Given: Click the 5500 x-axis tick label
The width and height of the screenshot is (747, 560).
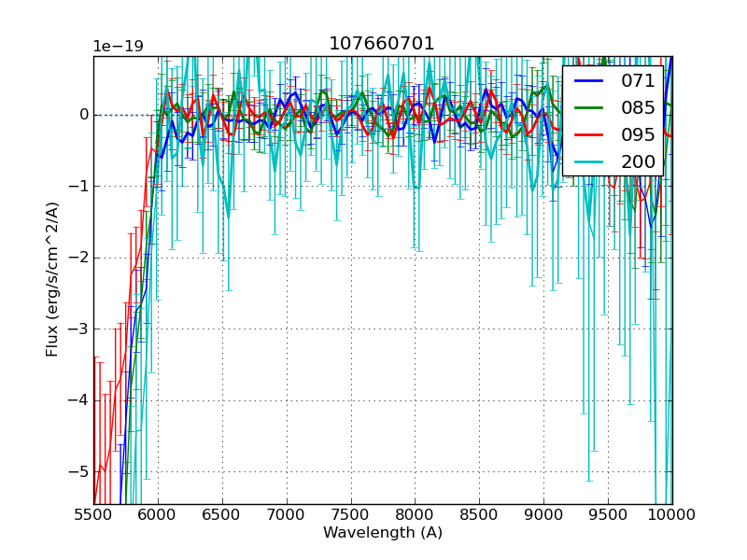Looking at the screenshot, I should (x=93, y=514).
